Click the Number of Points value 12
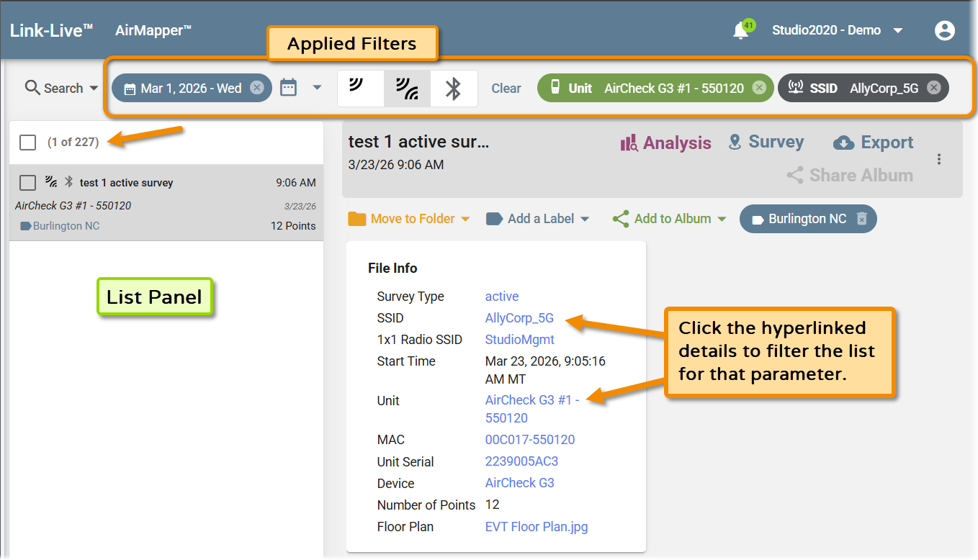 click(x=493, y=505)
